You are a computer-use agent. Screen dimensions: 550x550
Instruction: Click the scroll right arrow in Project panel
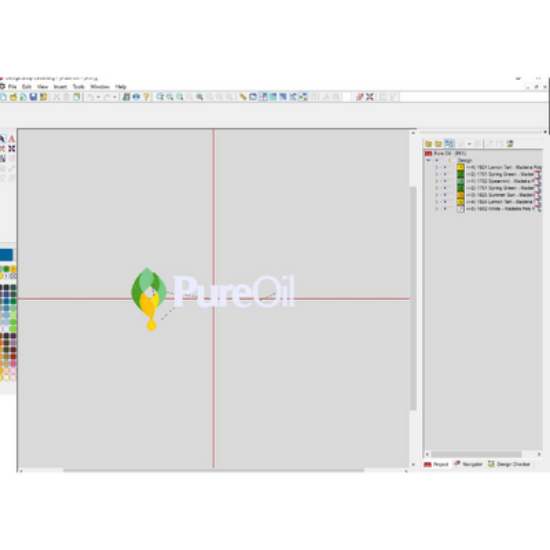coord(539,454)
